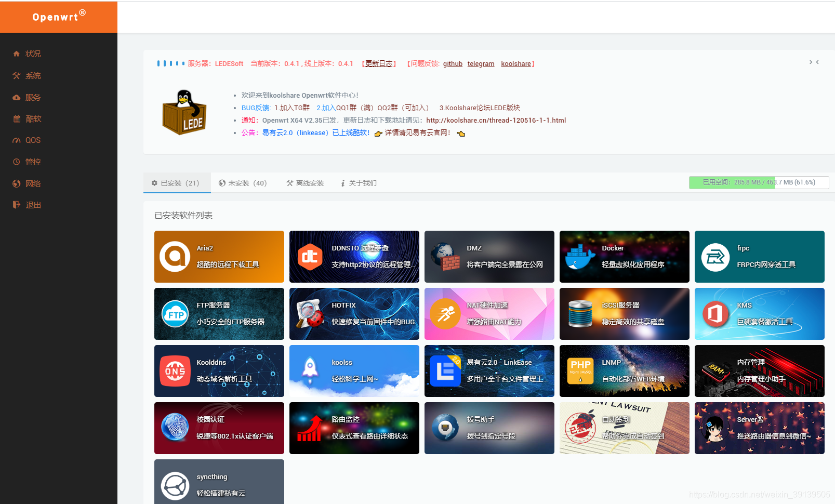Click the 拨号助手 dial icon

445,427
